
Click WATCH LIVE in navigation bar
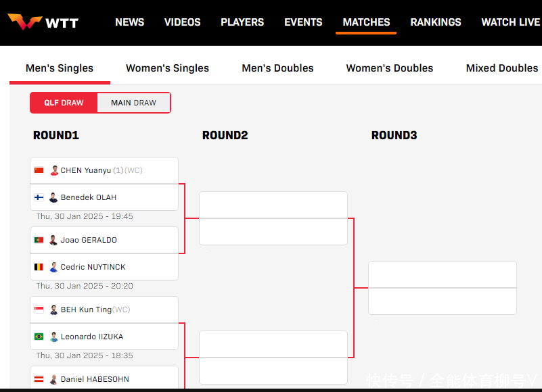pyautogui.click(x=510, y=22)
